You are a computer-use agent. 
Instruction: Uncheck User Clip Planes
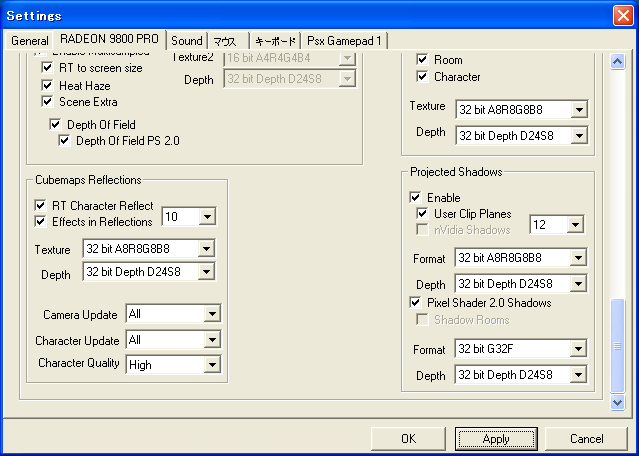click(423, 213)
